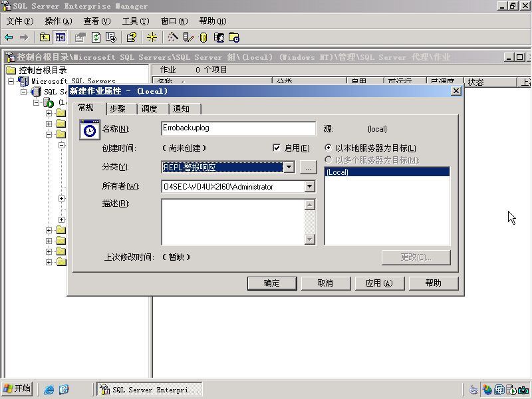
Task: Toggle the Show/Hide Console Tree icon
Action: pyautogui.click(x=60, y=37)
